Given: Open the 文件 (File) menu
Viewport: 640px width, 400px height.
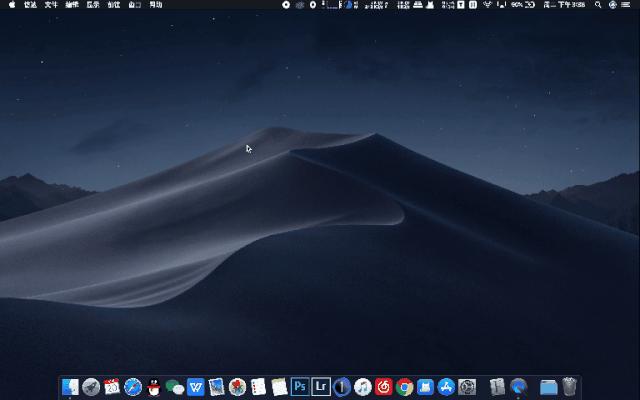Looking at the screenshot, I should (x=51, y=5).
